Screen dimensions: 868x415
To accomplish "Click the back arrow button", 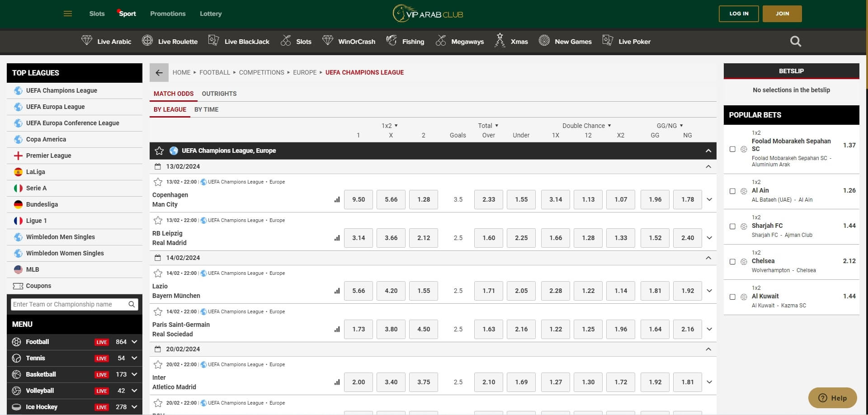I will click(159, 73).
